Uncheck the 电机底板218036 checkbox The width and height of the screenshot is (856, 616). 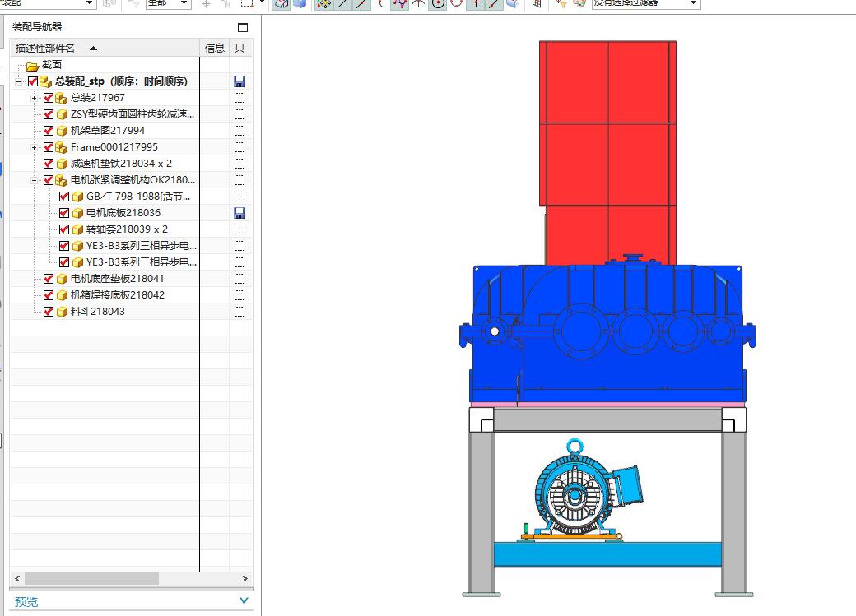point(64,212)
